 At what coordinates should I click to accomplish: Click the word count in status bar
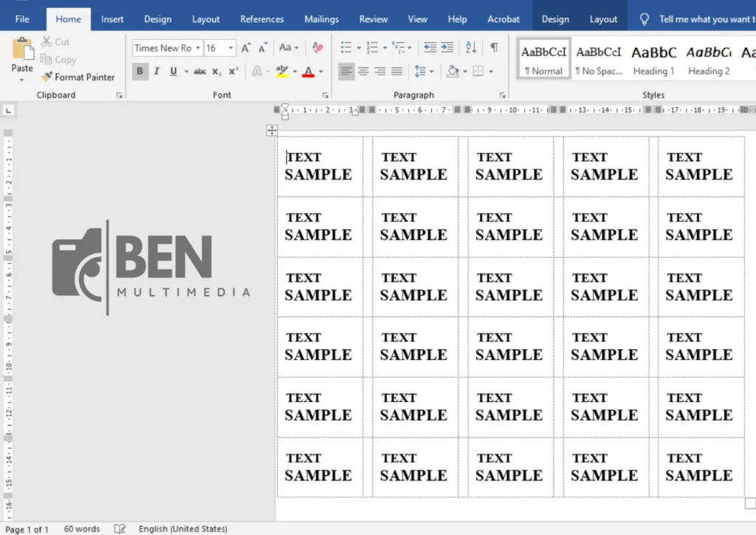click(81, 528)
